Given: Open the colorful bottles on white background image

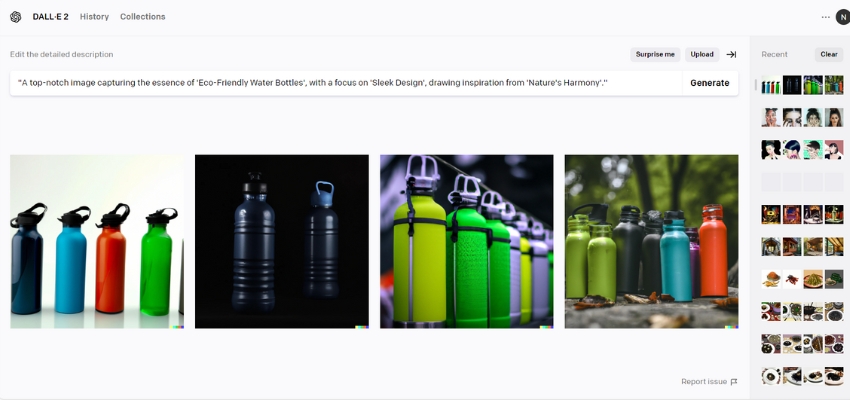Looking at the screenshot, I should [97, 242].
